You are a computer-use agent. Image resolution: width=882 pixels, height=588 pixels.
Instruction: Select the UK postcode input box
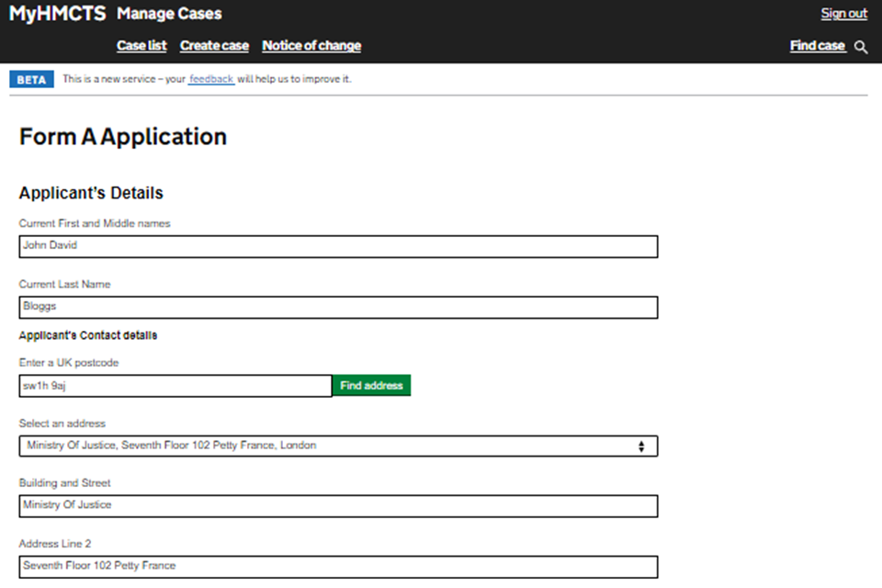tap(175, 386)
